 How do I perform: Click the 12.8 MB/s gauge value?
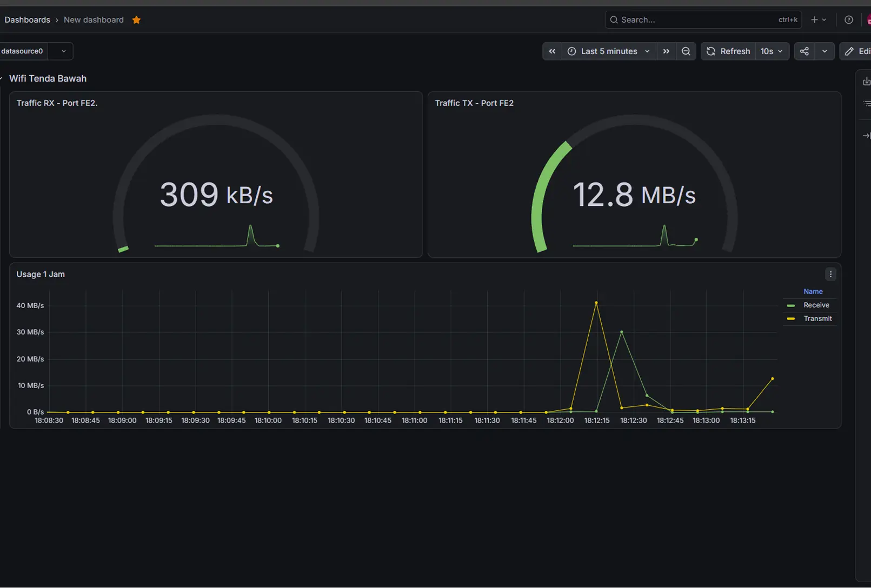pos(634,195)
